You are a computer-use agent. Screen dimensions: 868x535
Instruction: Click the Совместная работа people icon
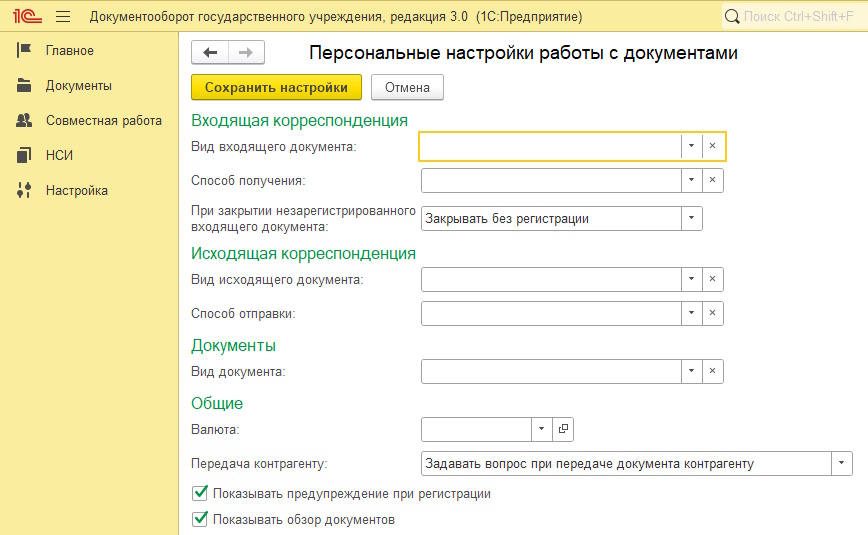pyautogui.click(x=24, y=120)
